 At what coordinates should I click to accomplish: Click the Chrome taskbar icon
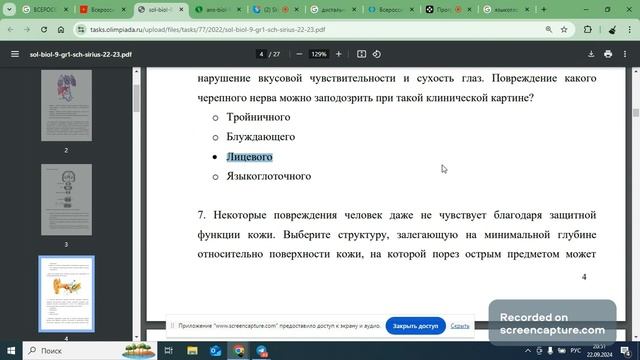pyautogui.click(x=239, y=351)
